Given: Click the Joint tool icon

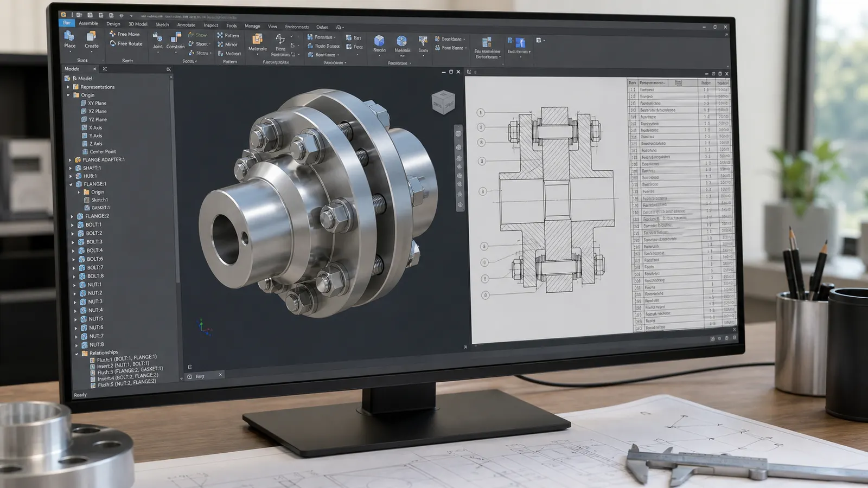Looking at the screenshot, I should 157,37.
